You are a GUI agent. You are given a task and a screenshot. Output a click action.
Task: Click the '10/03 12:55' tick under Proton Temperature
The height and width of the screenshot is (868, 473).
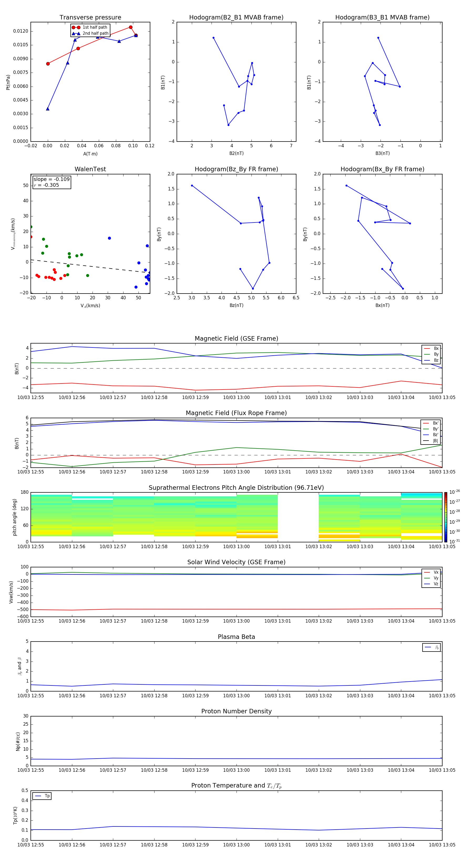click(x=31, y=845)
